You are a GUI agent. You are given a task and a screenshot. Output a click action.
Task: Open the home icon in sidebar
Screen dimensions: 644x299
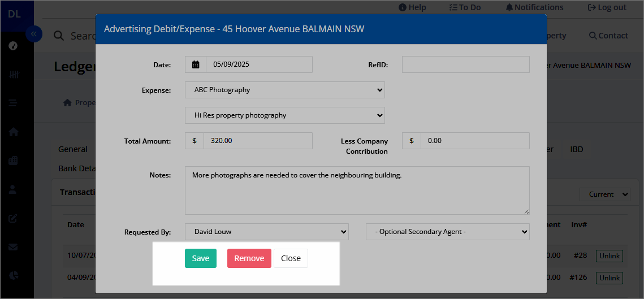[x=13, y=132]
